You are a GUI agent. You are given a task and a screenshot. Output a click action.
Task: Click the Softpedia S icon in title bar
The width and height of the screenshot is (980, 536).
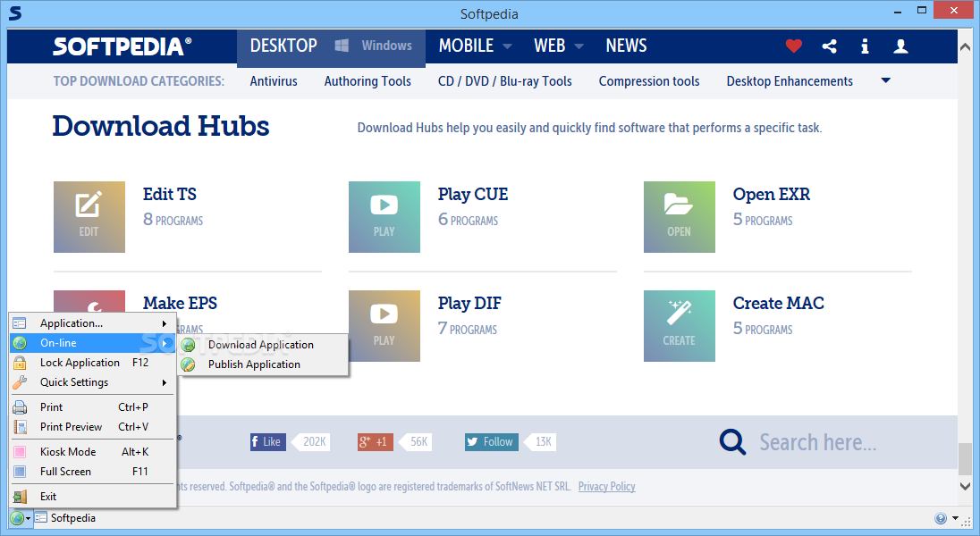pos(15,13)
